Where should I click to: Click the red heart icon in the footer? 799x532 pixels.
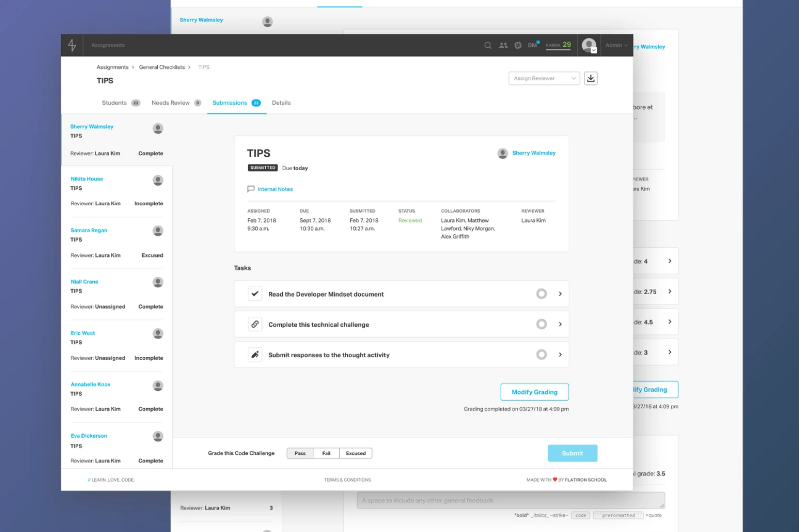(555, 480)
